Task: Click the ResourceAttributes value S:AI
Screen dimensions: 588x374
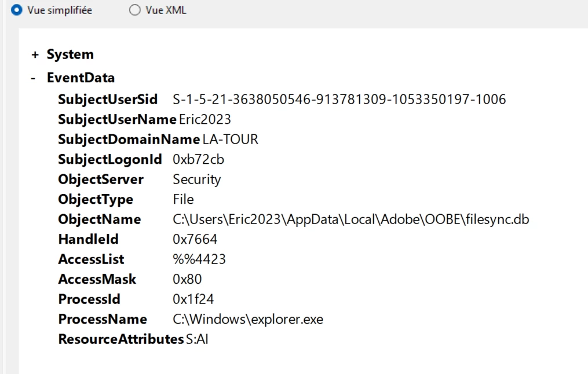Action: (197, 339)
